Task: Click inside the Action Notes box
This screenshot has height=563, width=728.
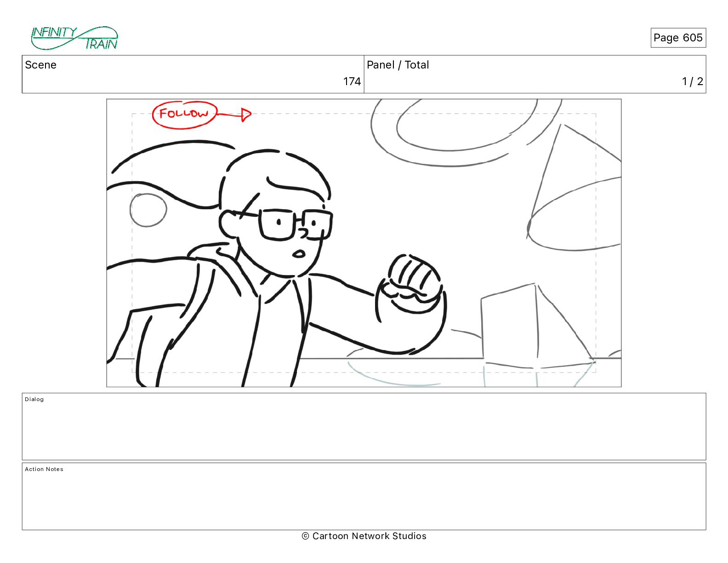Action: point(364,496)
